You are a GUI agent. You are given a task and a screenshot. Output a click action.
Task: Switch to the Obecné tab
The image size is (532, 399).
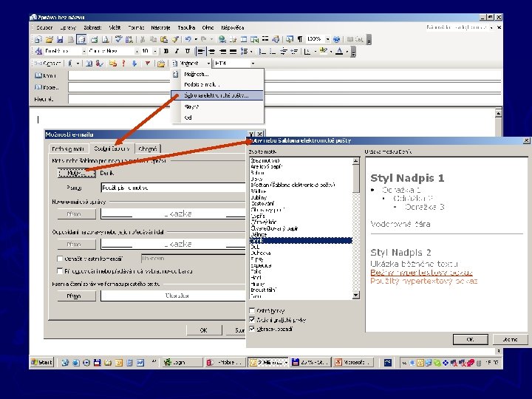coord(148,149)
